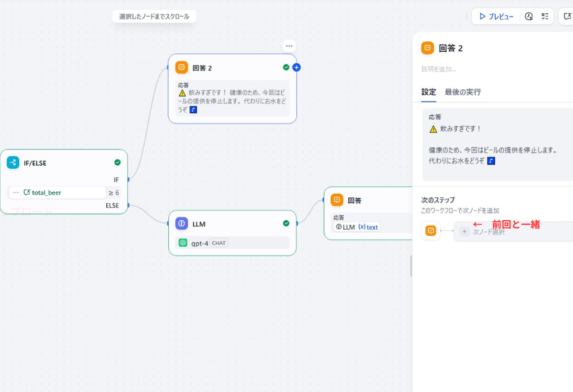Click the orange 回答 2 node icon in panel header

(x=428, y=48)
